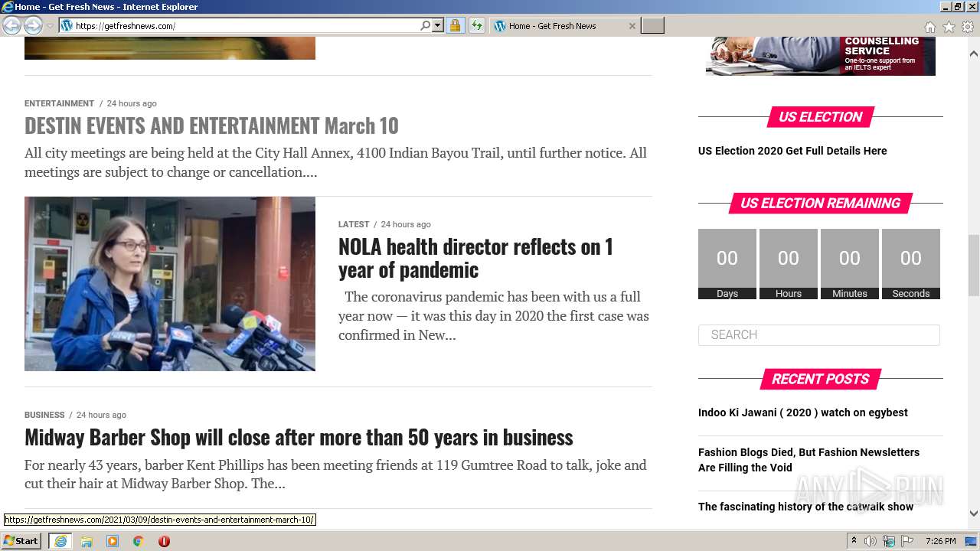Open fascinating history of the catwalk post
980x551 pixels.
coord(805,507)
